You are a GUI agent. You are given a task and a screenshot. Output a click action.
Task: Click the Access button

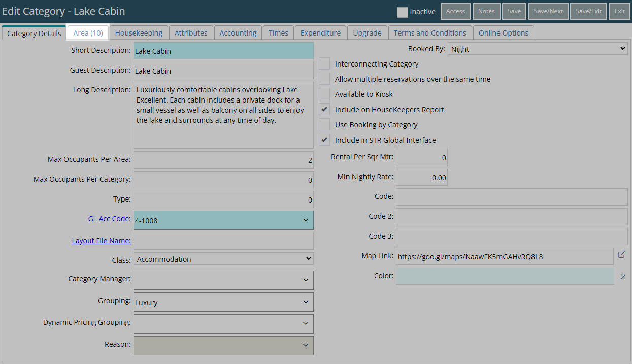pyautogui.click(x=455, y=11)
